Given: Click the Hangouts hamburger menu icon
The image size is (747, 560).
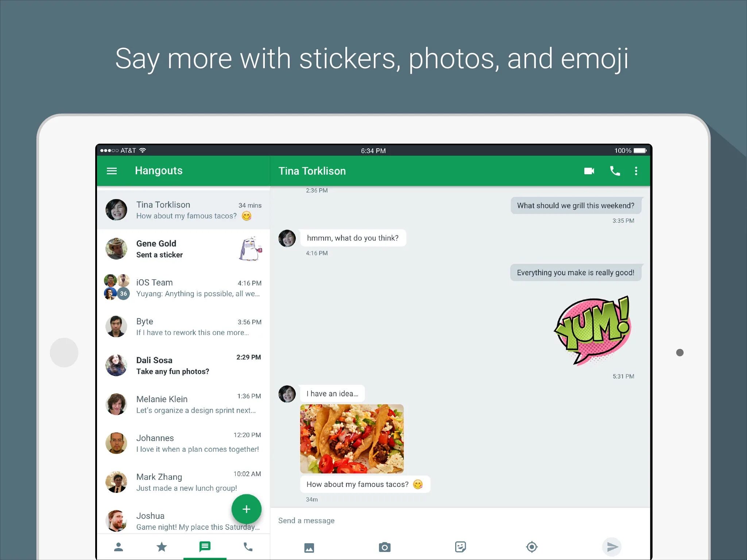Looking at the screenshot, I should click(x=113, y=171).
